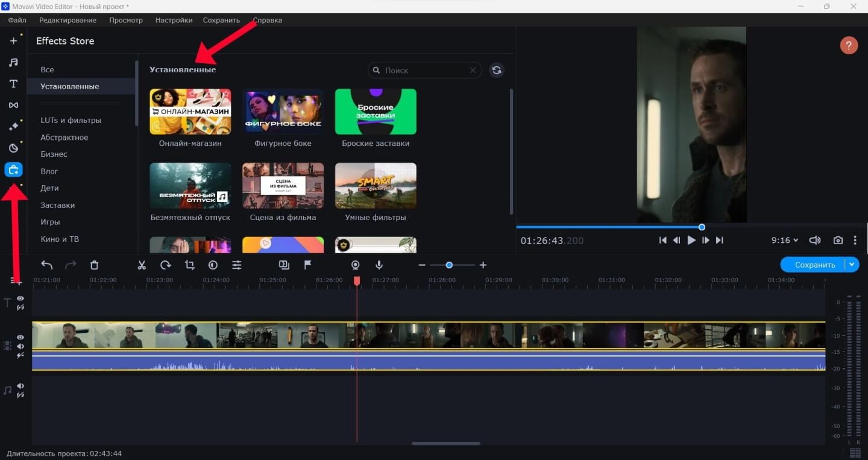Screen dimensions: 868x460
Task: Open the Import media tab plus icon
Action: [x=13, y=41]
